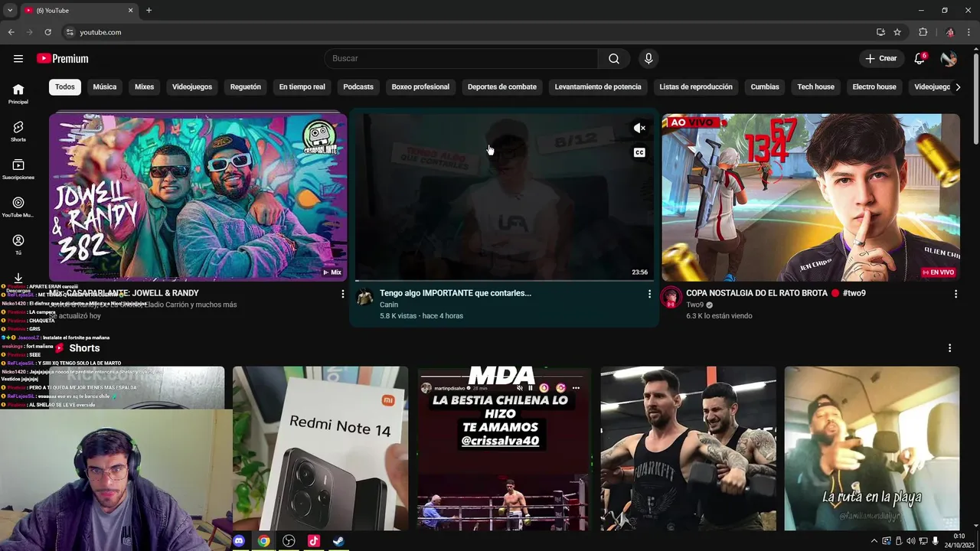Toggle captions on the Canin preview
The image size is (980, 551).
[639, 152]
